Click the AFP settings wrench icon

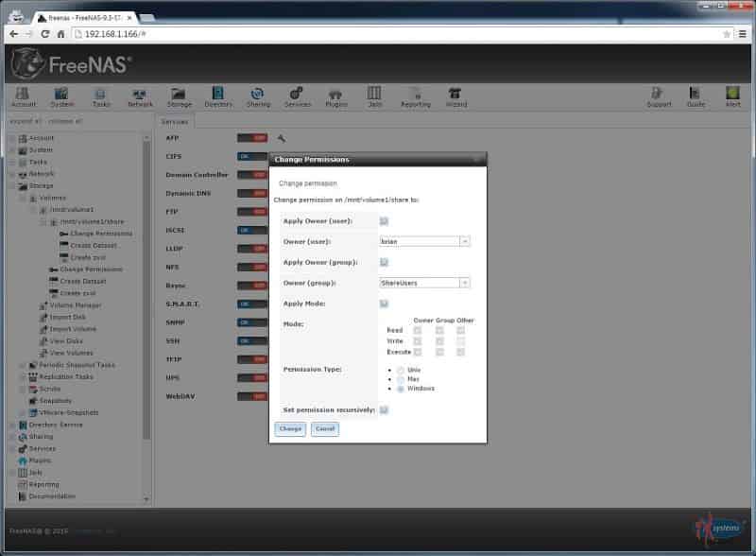(281, 139)
